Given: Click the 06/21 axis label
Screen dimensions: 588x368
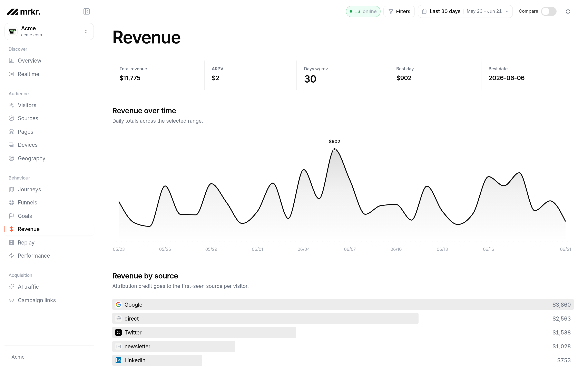Looking at the screenshot, I should (x=565, y=249).
